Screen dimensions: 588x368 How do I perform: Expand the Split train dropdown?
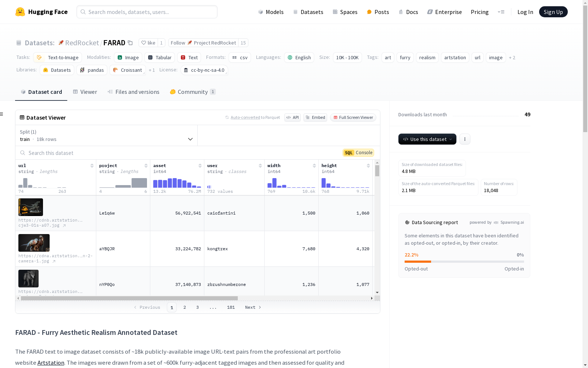[x=106, y=135]
